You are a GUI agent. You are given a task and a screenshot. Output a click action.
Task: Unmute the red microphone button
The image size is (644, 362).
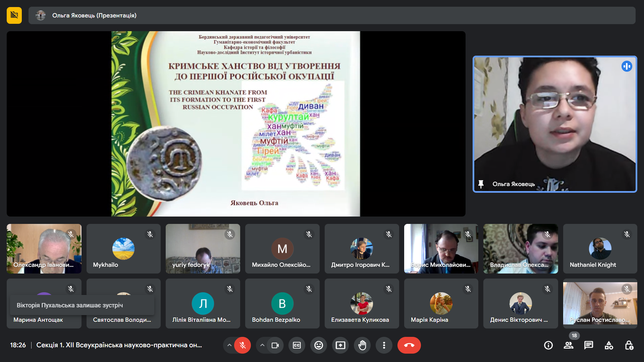coord(243,345)
